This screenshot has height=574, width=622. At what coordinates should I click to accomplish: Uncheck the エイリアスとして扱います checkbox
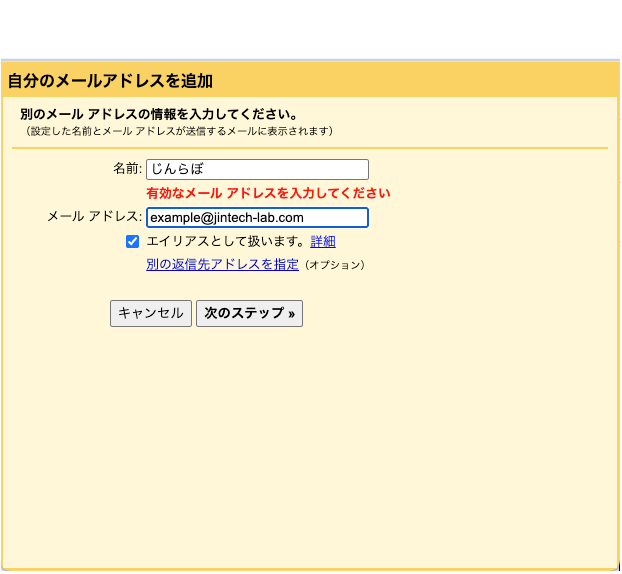(x=132, y=241)
